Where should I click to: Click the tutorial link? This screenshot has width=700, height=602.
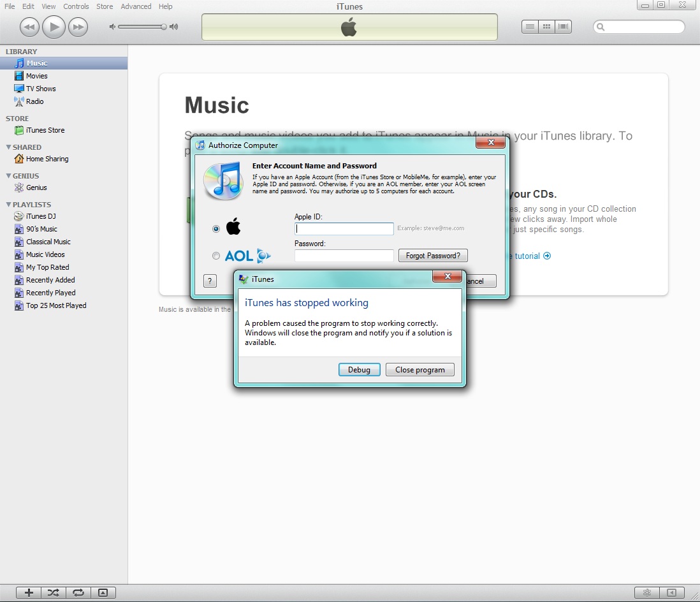(531, 256)
